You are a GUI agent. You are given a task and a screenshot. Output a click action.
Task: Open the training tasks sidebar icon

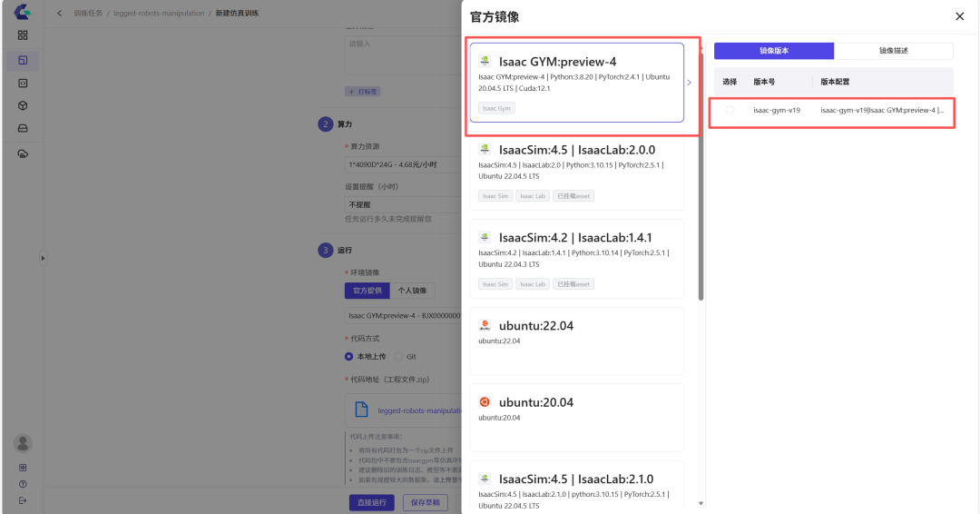[x=23, y=60]
